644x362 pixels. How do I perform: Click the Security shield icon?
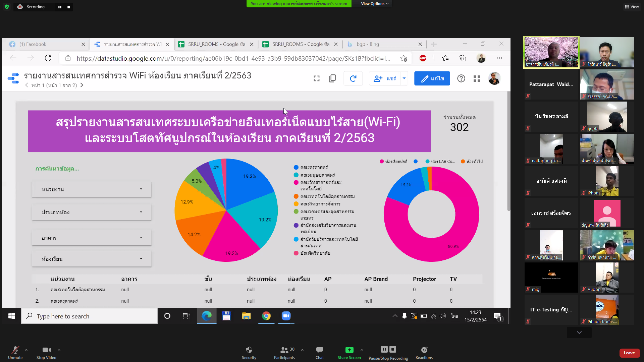pyautogui.click(x=249, y=350)
